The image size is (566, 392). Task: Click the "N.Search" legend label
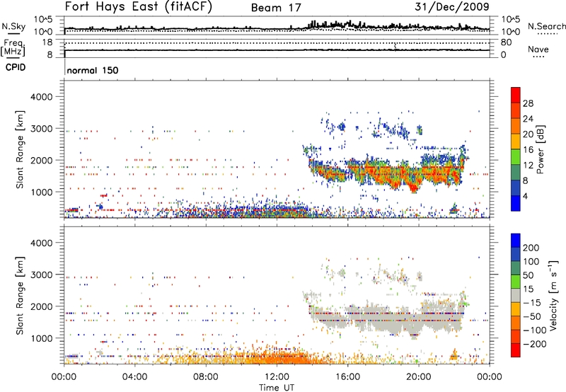pyautogui.click(x=546, y=26)
